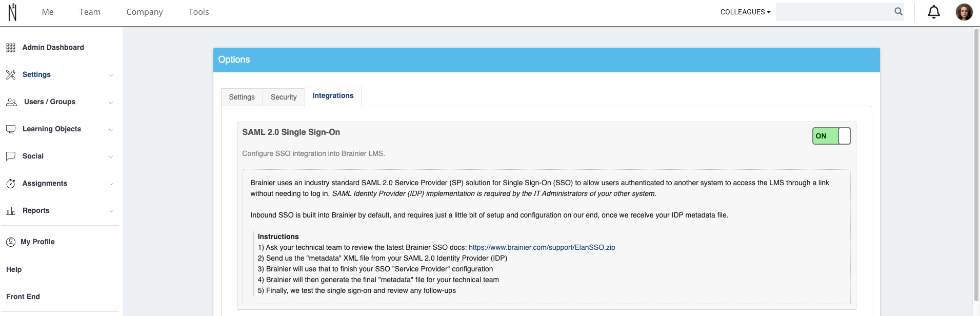Viewport: 980px width, 316px height.
Task: Click the Users / Groups label
Action: 50,102
